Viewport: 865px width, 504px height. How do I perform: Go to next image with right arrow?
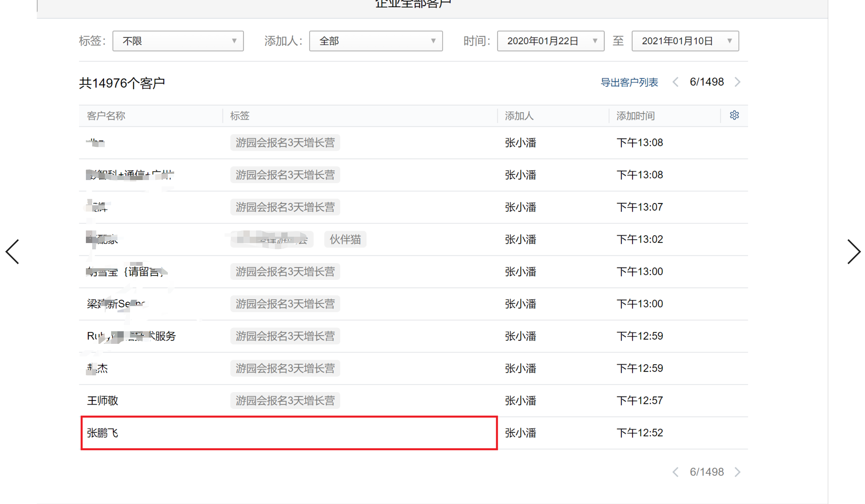tap(853, 252)
